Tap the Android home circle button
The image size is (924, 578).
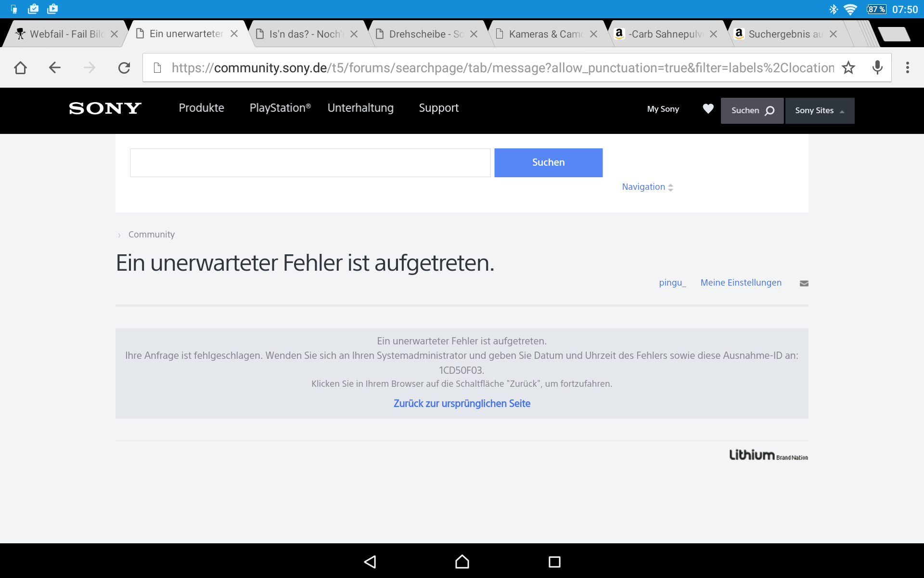tap(462, 562)
